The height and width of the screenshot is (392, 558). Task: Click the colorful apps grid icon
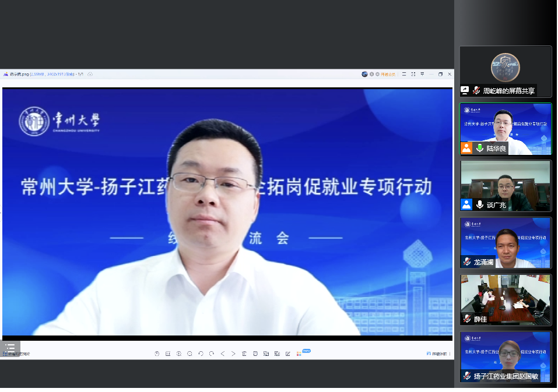[299, 354]
